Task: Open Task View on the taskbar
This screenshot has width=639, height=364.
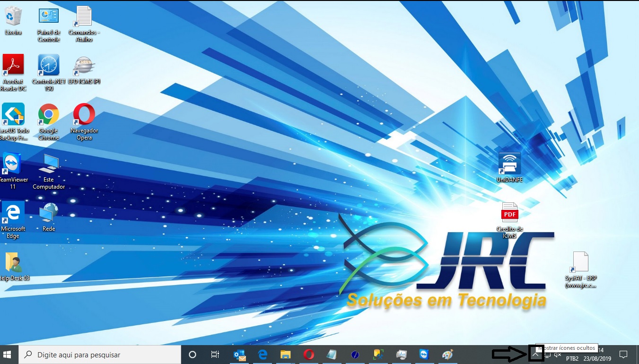Action: click(215, 355)
